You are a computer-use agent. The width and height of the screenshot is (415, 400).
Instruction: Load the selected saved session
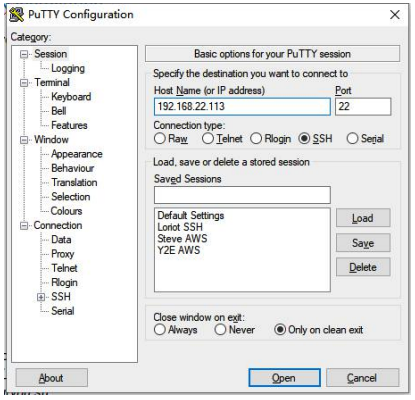(363, 218)
